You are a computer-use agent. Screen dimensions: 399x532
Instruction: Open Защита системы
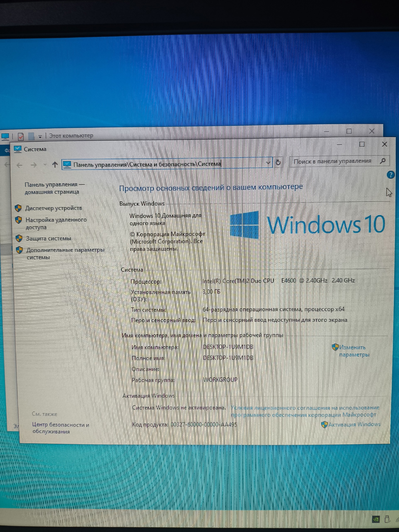click(x=49, y=238)
